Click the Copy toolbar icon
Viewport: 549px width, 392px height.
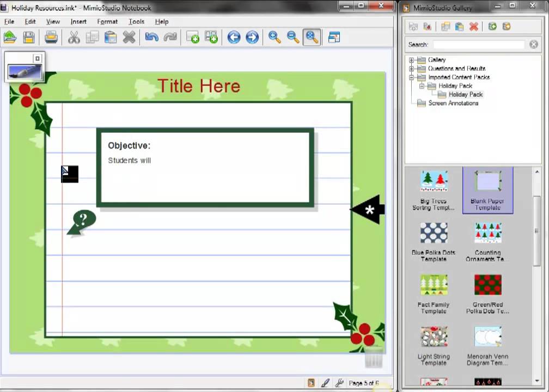coord(92,37)
